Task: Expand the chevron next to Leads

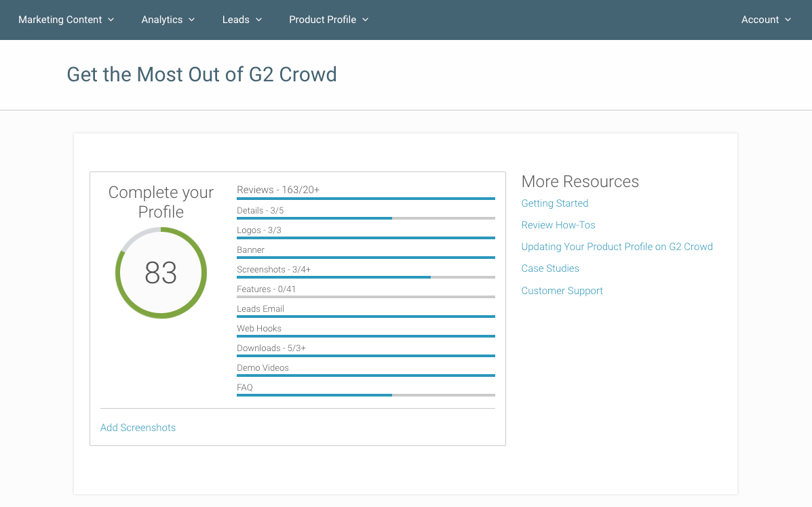Action: pyautogui.click(x=259, y=20)
